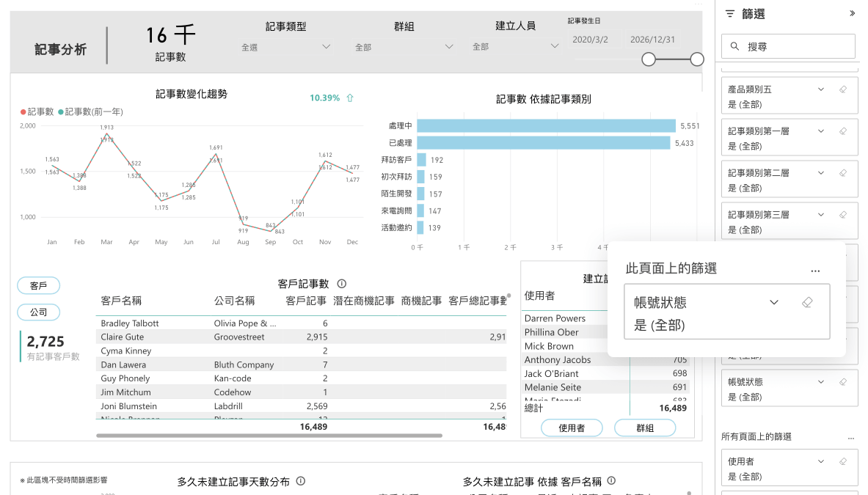Click horizontal scrollbar under 客戶記事數 table

tap(269, 436)
